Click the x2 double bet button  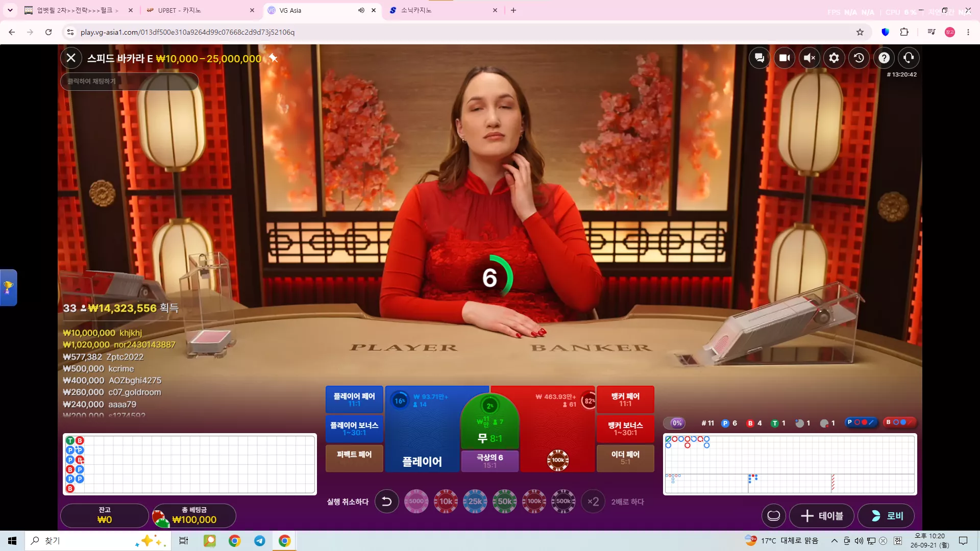pyautogui.click(x=593, y=502)
